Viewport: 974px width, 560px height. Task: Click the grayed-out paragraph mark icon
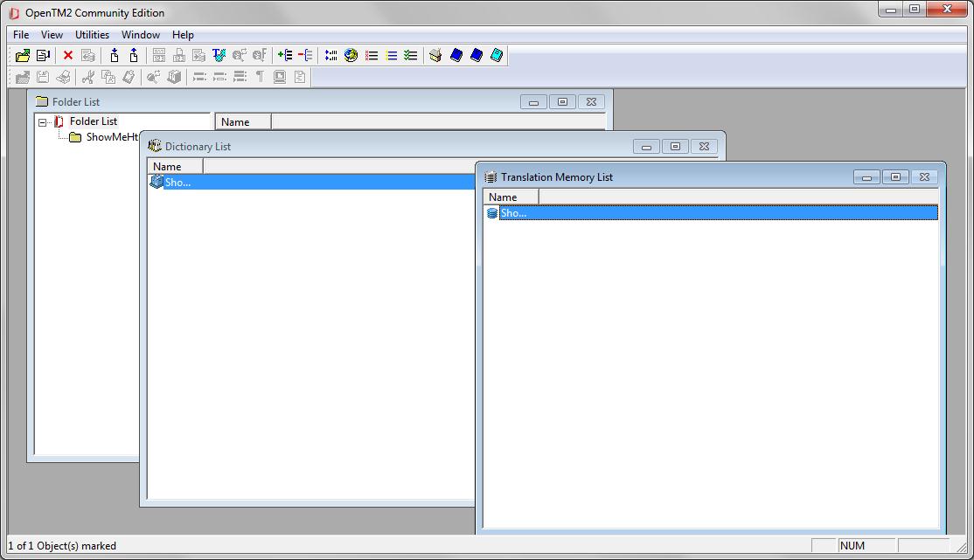[x=260, y=77]
